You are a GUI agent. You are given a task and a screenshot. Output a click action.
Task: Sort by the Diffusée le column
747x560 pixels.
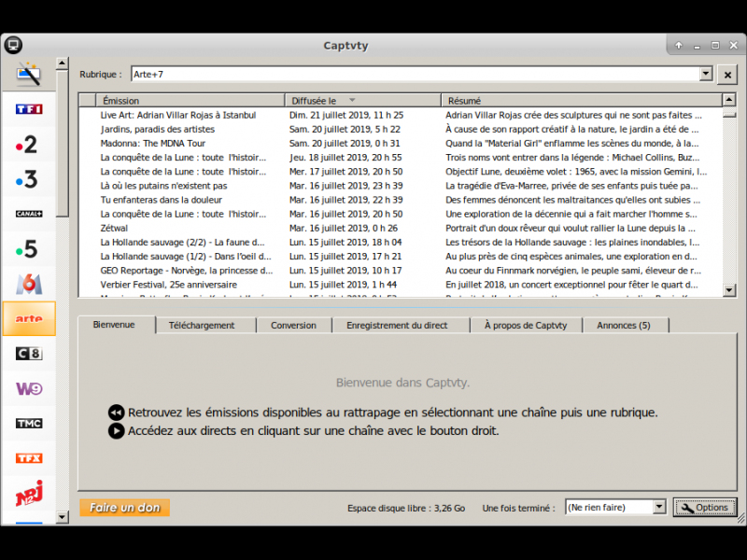click(x=362, y=100)
